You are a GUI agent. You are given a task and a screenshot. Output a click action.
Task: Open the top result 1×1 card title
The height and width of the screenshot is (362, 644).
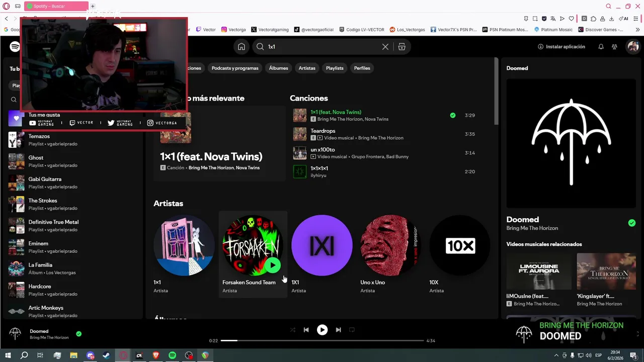click(211, 156)
